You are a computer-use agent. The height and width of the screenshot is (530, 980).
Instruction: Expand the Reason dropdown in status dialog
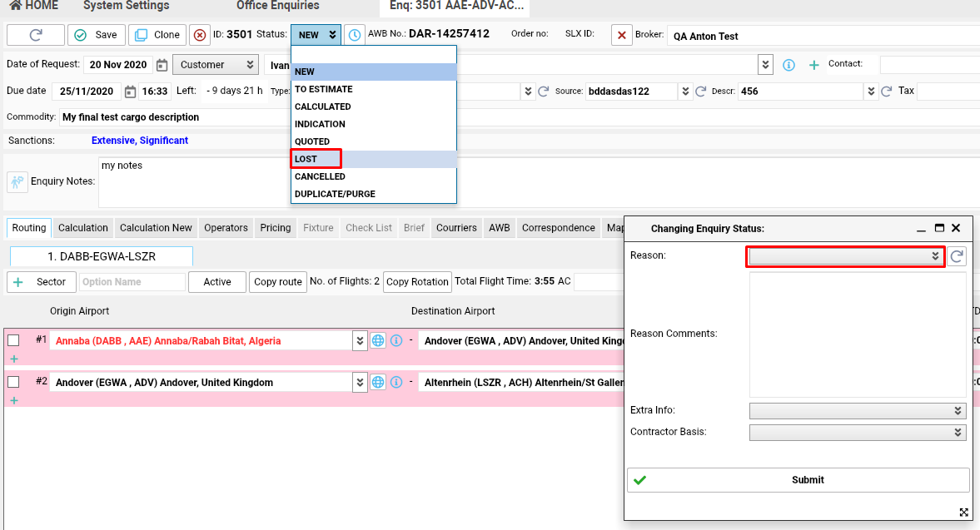click(844, 256)
